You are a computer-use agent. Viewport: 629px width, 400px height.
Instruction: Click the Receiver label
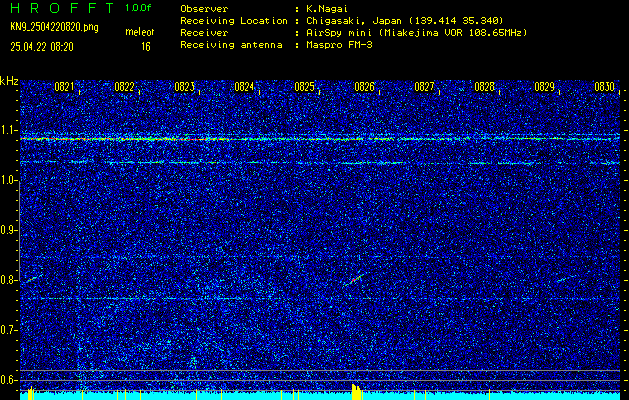point(204,32)
